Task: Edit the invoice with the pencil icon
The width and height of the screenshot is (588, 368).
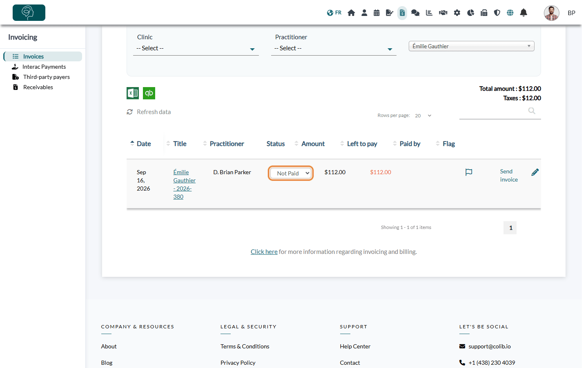Action: pos(535,172)
